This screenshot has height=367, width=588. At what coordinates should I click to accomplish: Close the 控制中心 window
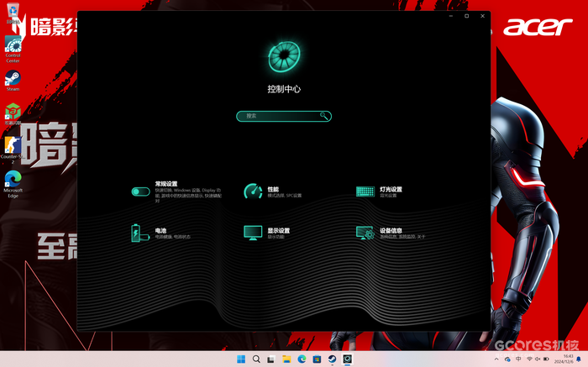point(483,16)
